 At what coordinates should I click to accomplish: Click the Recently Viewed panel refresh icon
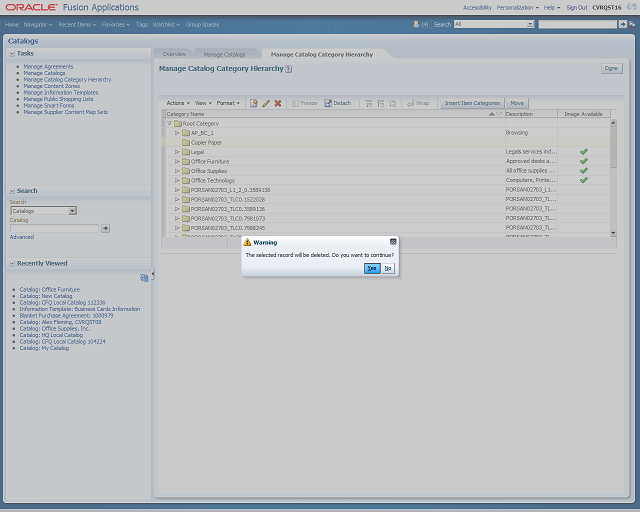coord(144,278)
